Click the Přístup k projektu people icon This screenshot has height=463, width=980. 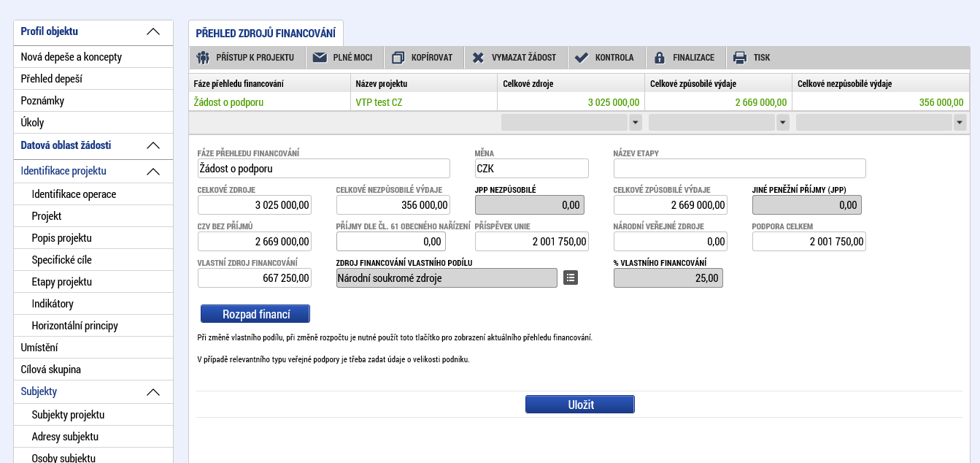[x=203, y=58]
